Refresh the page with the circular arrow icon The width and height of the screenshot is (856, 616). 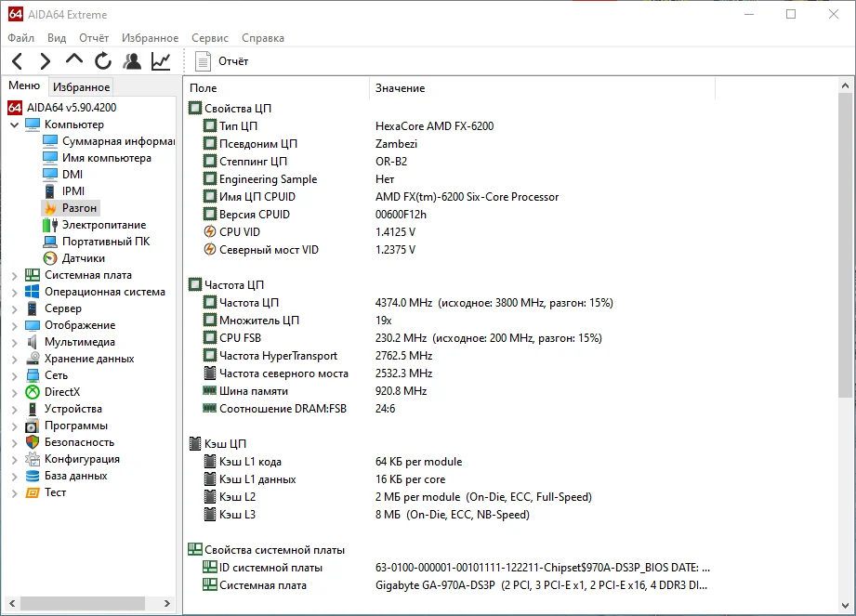click(x=102, y=61)
